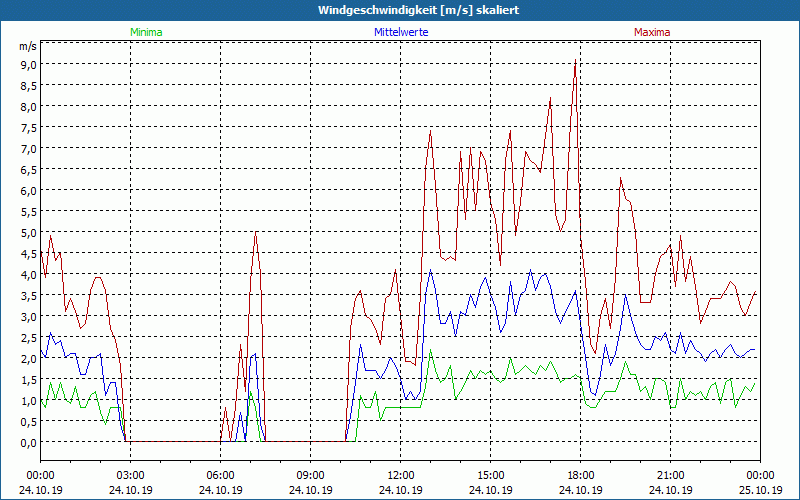Click the '24.10.19' date below 18:00
The image size is (800, 500).
[581, 490]
